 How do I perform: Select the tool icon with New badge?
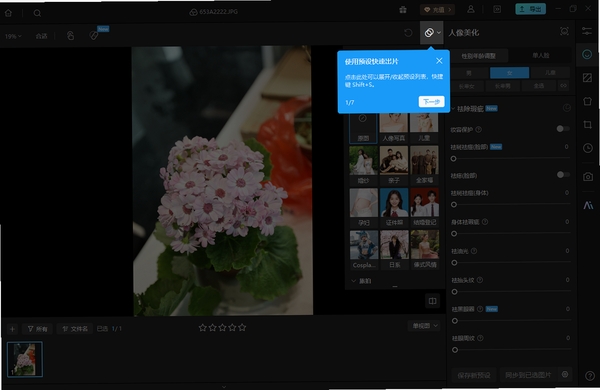(x=94, y=36)
